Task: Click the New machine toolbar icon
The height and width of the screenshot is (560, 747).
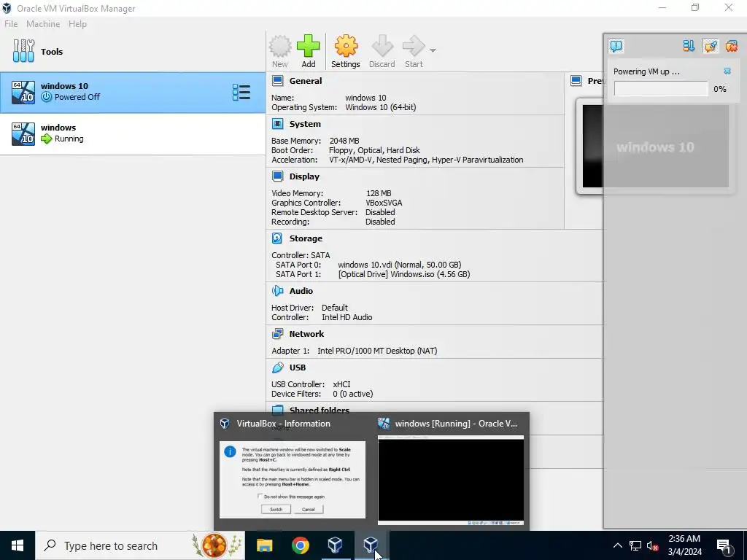Action: pyautogui.click(x=279, y=51)
